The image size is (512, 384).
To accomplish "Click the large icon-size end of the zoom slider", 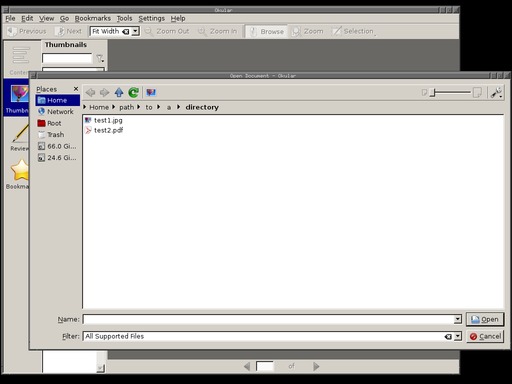I will click(x=477, y=92).
